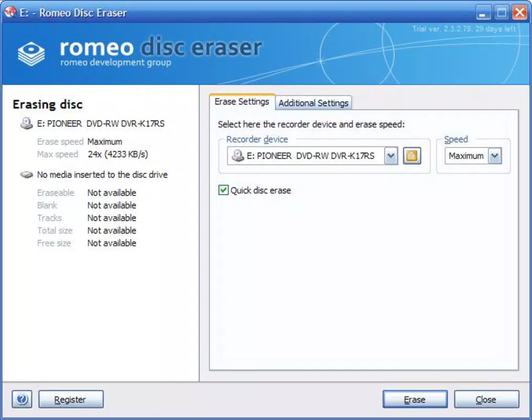Close window with the red X button

pos(520,13)
